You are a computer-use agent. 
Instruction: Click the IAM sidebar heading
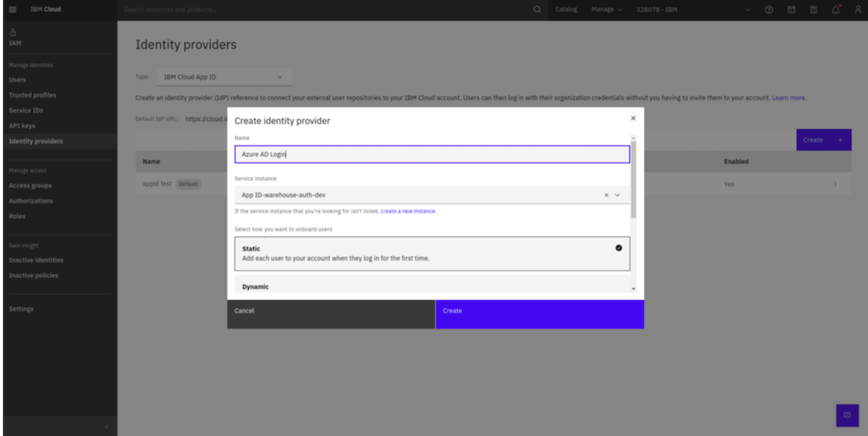15,43
